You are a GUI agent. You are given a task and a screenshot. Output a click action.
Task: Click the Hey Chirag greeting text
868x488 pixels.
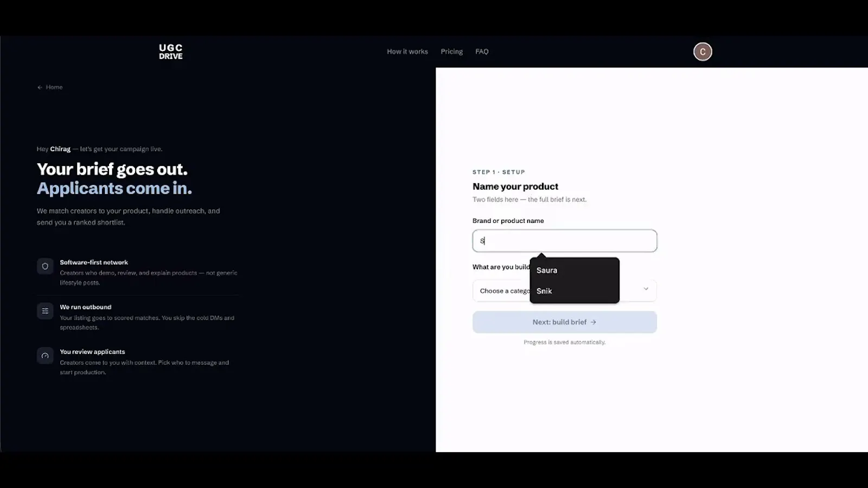[x=100, y=149]
